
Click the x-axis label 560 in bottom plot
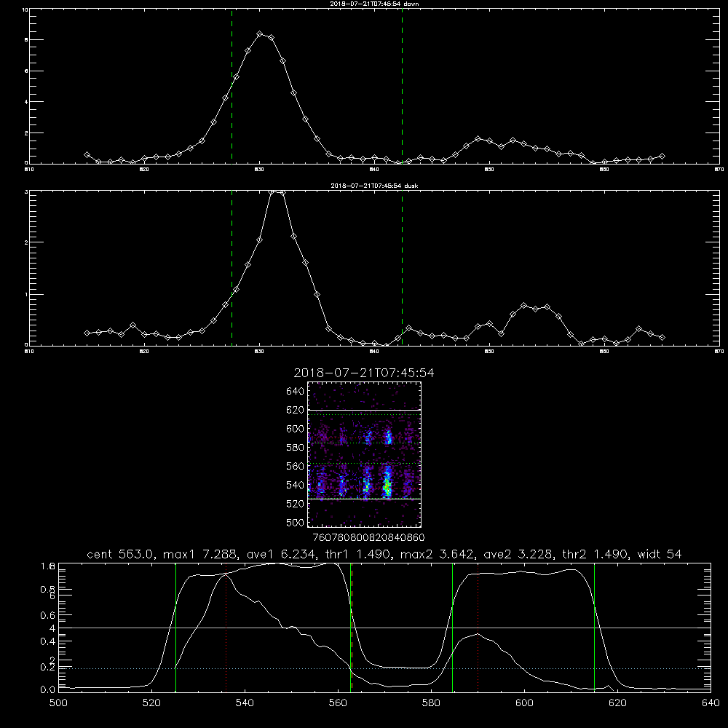[x=338, y=703]
